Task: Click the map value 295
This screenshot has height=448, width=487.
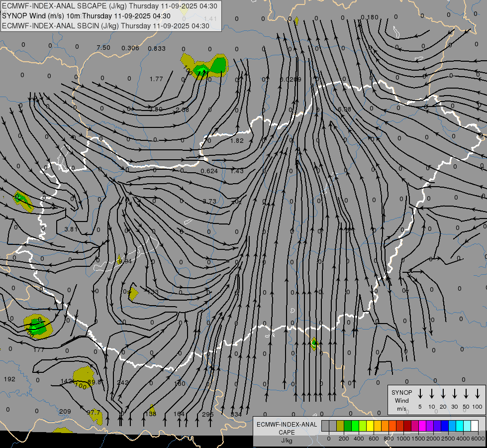Action: [208, 414]
